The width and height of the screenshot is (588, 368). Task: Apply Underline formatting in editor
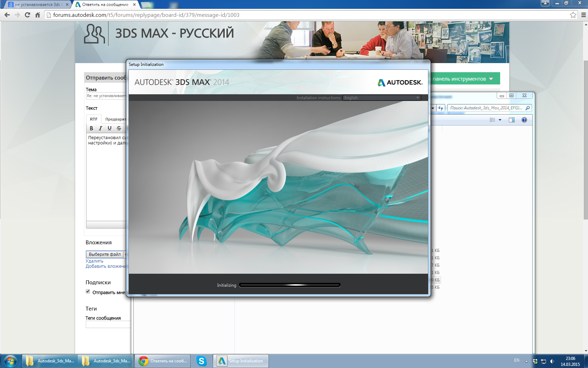click(110, 128)
